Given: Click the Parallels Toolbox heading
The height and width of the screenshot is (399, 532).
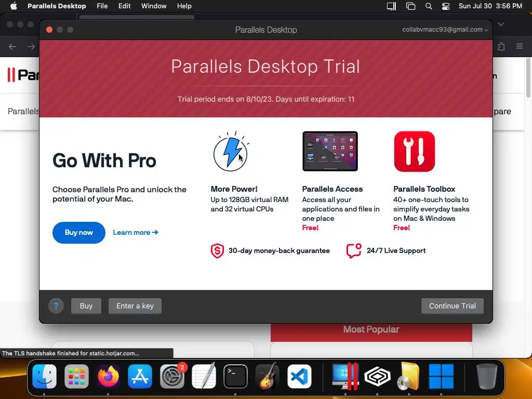Looking at the screenshot, I should click(x=424, y=189).
